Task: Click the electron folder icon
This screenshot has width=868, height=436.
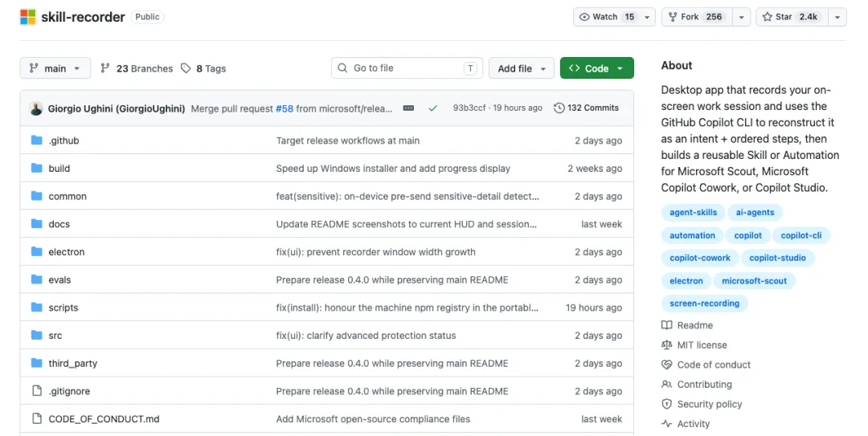Action: coord(36,251)
